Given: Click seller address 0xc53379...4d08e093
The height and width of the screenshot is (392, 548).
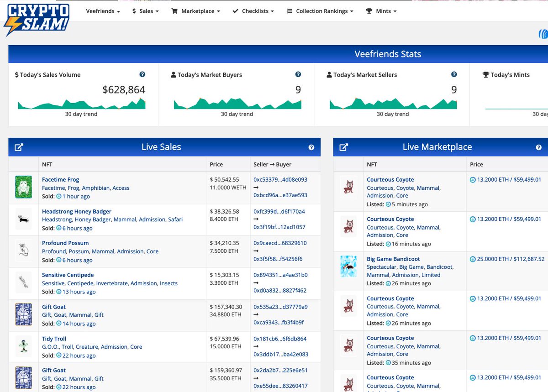Looking at the screenshot, I should (280, 180).
